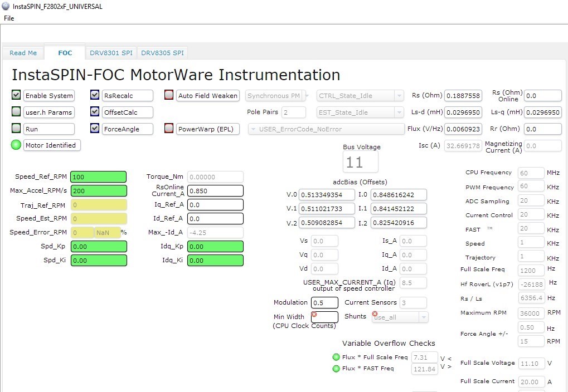Viewport: 568px width, 392px height.
Task: Open the Synchronous PM motor type dropdown
Action: coord(277,96)
